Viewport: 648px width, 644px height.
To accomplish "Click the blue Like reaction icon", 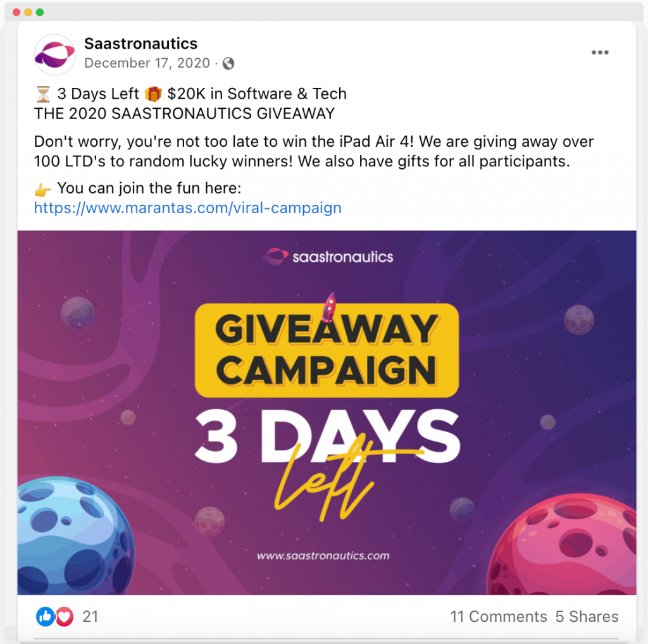I will [45, 616].
